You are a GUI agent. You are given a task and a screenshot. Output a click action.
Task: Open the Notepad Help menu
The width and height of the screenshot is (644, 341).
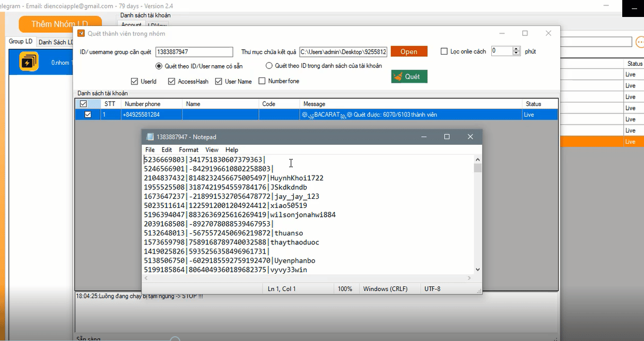click(232, 150)
